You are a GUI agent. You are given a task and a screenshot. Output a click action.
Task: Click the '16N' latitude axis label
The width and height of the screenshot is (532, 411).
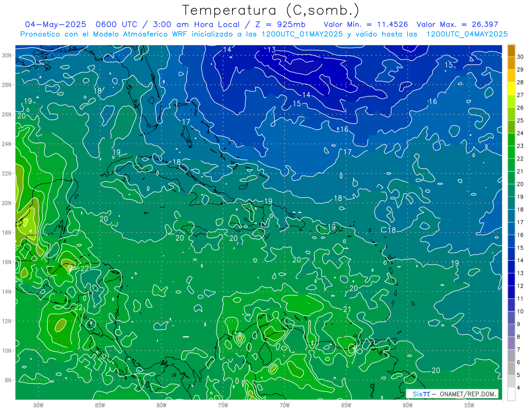(x=8, y=262)
